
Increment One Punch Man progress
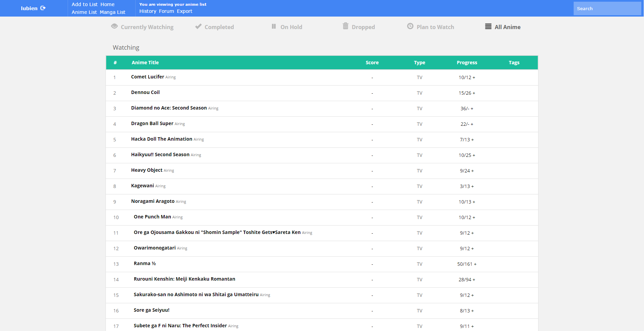(474, 217)
